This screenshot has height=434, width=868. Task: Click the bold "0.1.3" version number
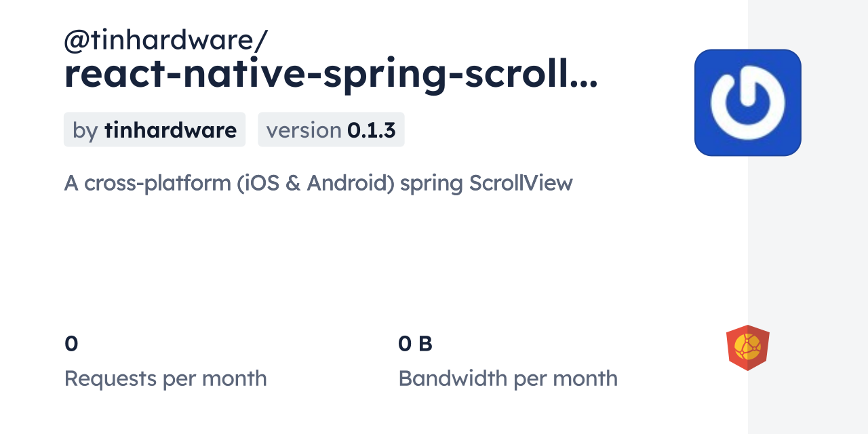click(371, 130)
